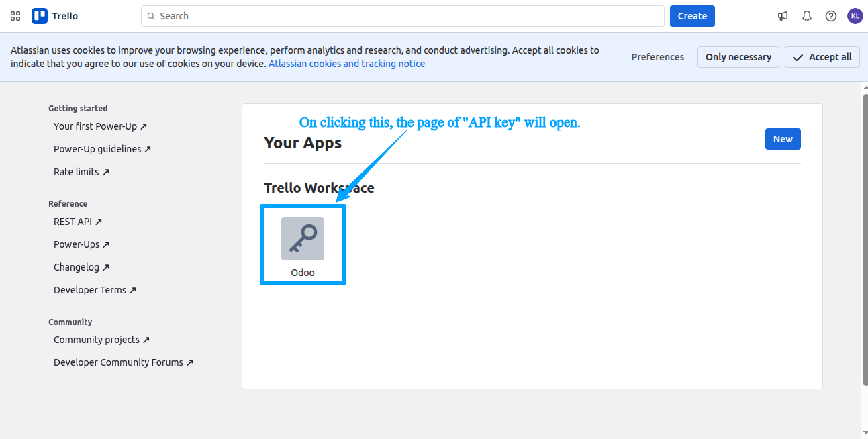The image size is (868, 439).
Task: Open the Changelog link
Action: pos(81,267)
